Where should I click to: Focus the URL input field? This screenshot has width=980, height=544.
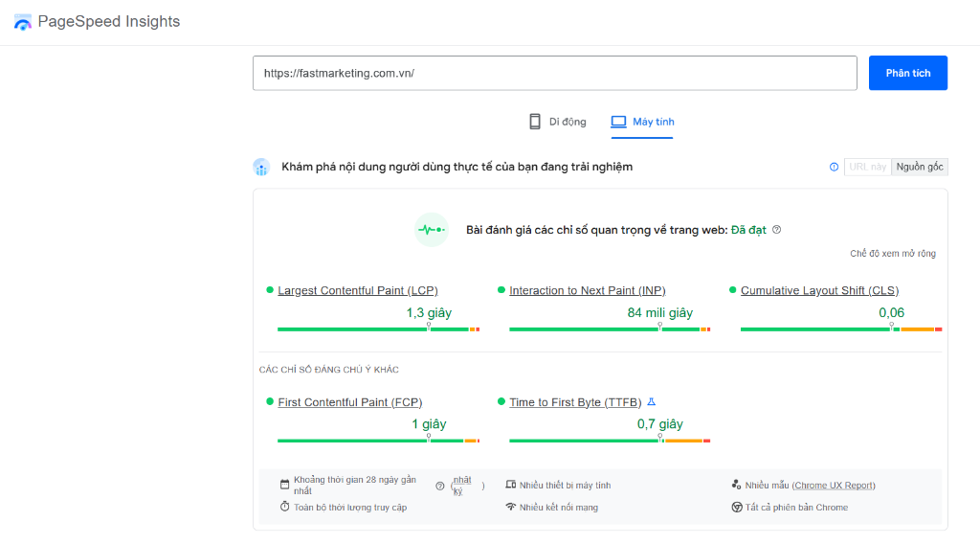[x=554, y=73]
